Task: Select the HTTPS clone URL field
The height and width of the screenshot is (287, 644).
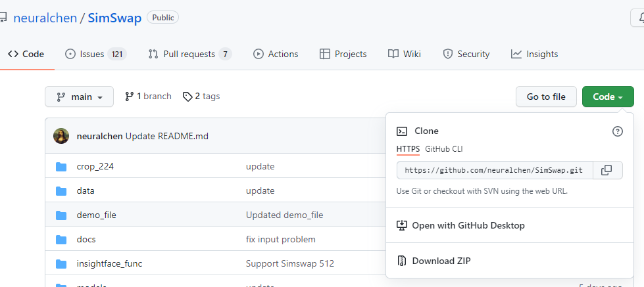Action: click(x=494, y=170)
